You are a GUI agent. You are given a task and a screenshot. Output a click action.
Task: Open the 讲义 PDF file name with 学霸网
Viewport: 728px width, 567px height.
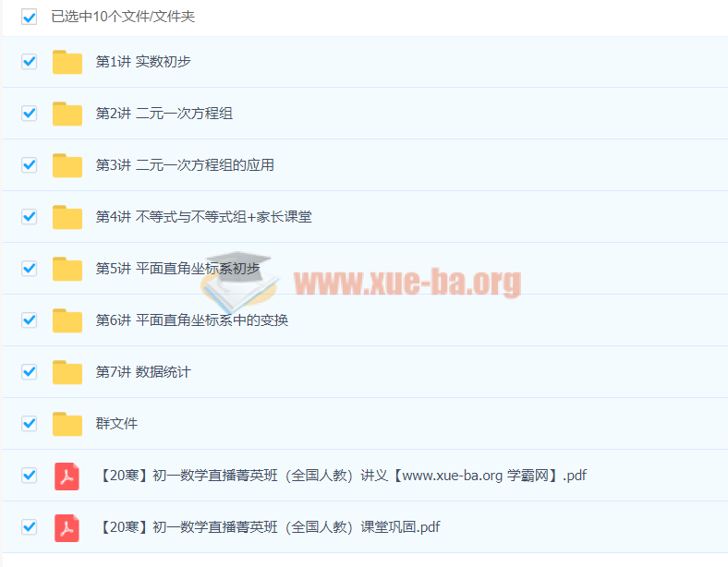[342, 476]
